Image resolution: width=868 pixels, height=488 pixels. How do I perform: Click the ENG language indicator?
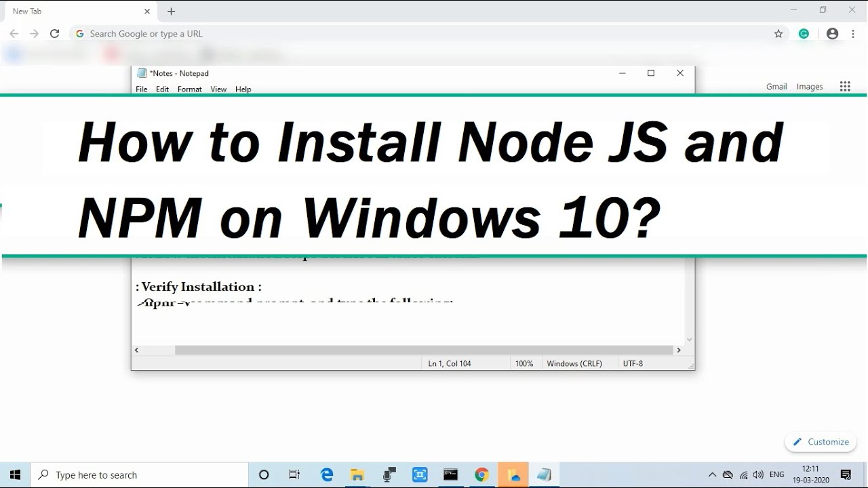[x=777, y=475]
